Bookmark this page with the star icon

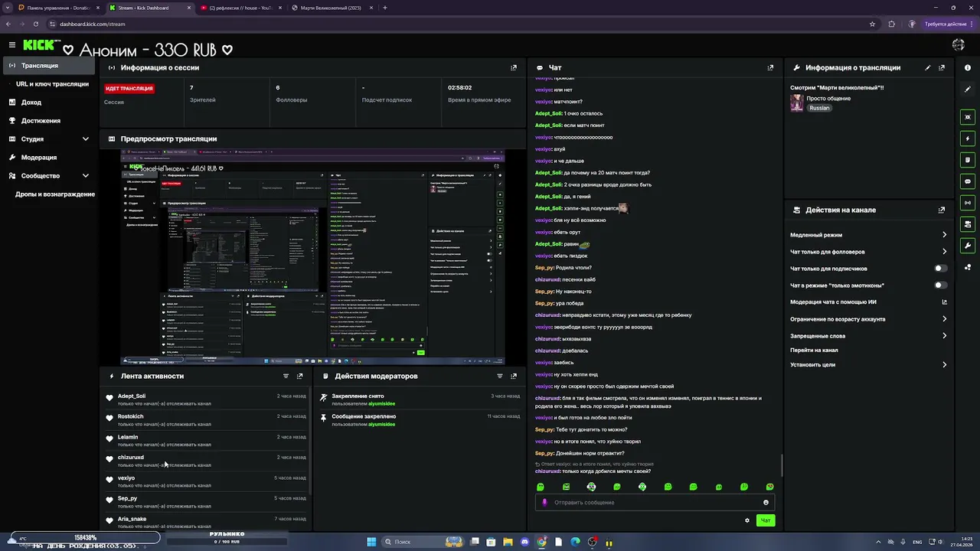(x=872, y=24)
